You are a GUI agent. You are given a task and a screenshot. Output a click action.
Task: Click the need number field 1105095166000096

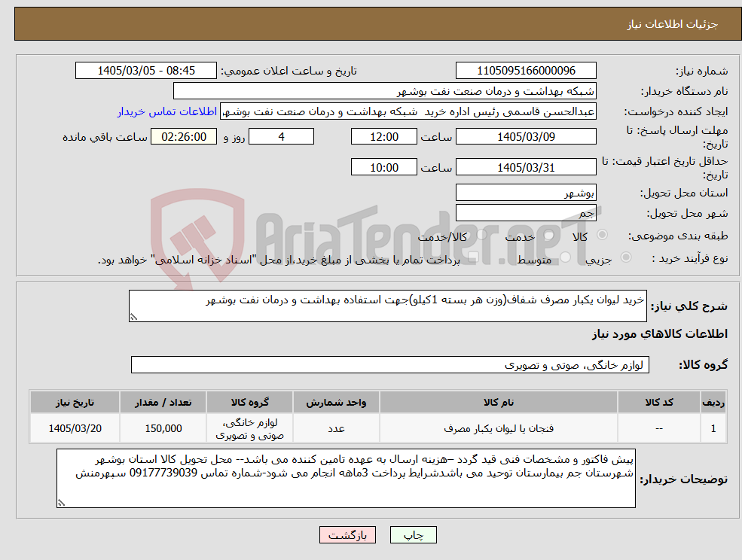pyautogui.click(x=526, y=71)
